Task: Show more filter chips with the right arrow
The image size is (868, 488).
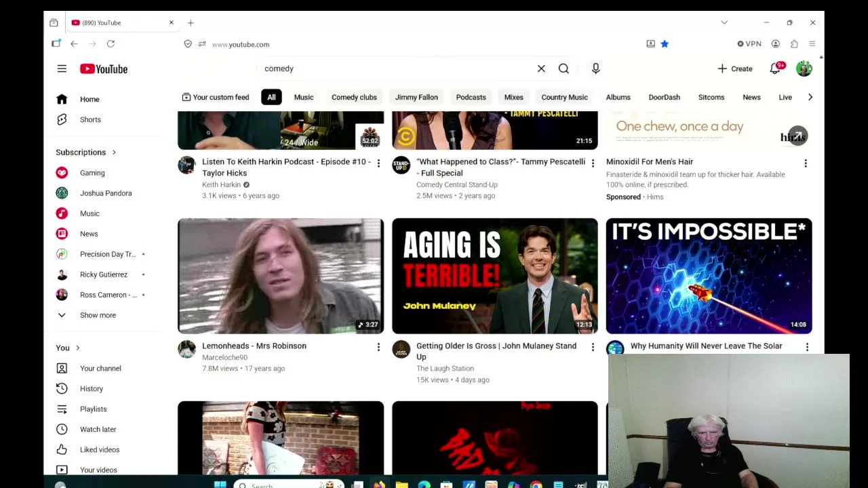Action: (x=810, y=97)
